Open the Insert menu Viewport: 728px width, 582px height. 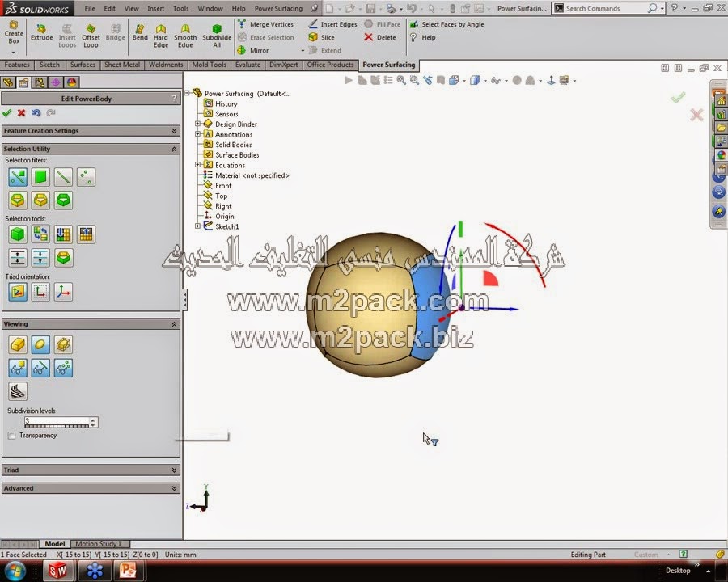pyautogui.click(x=155, y=8)
